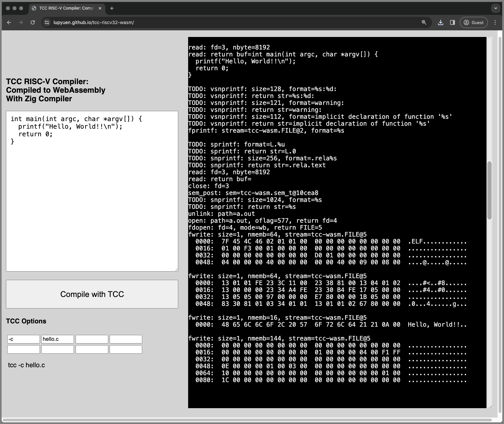504x424 pixels.
Task: Close the TCC RISC-V Compiler tab
Action: coord(100,8)
